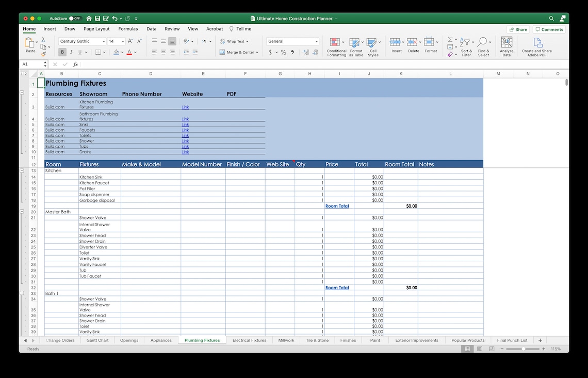Apply percent style

283,52
